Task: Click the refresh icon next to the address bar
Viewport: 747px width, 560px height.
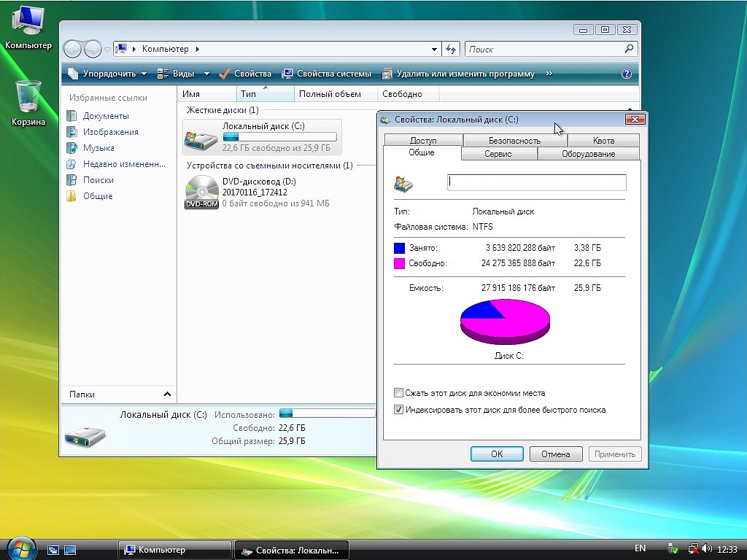Action: click(452, 49)
